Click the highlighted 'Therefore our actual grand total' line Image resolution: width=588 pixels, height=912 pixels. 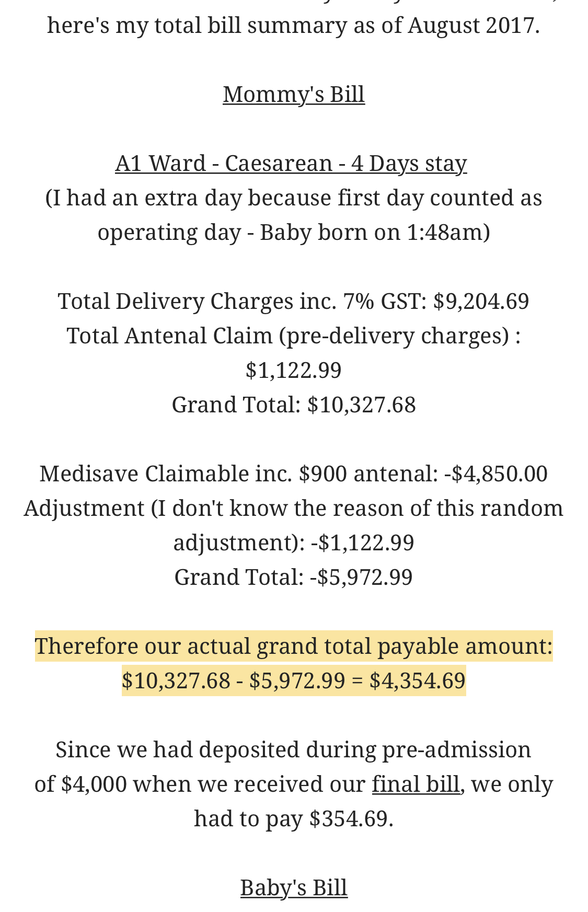[x=294, y=646]
